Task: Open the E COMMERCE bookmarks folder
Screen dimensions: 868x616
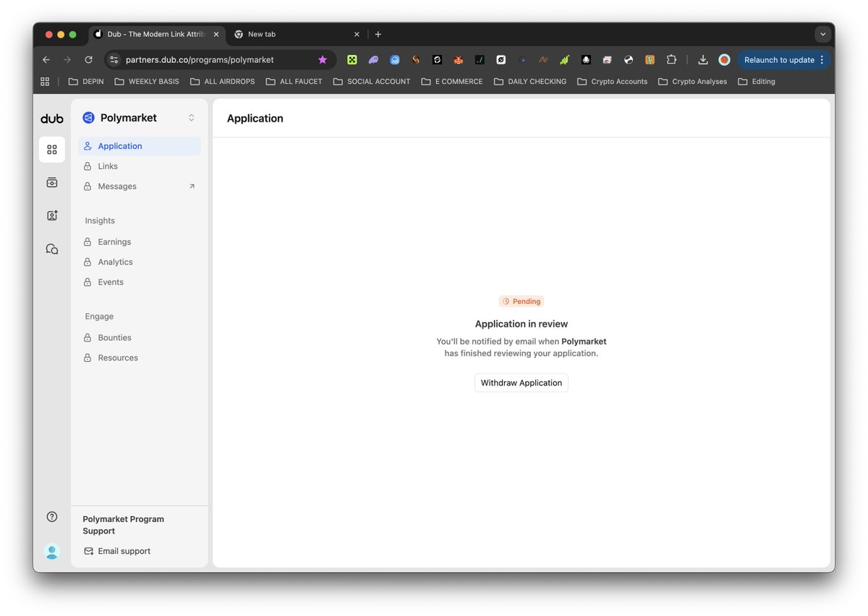Action: tap(452, 82)
